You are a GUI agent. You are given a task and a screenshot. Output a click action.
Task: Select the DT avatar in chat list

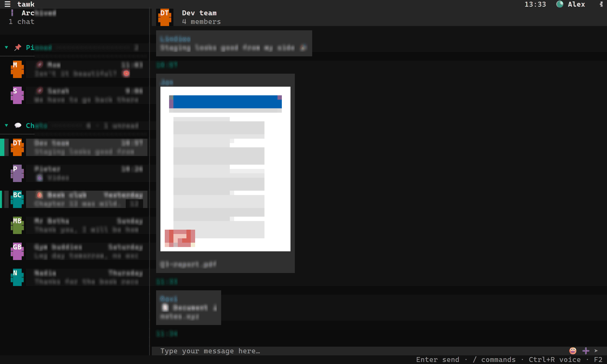(17, 147)
